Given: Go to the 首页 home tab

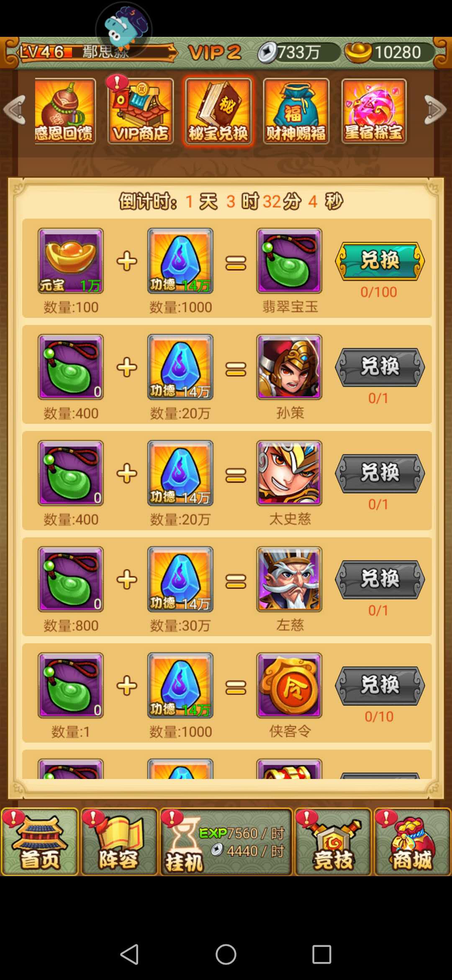Looking at the screenshot, I should click(x=40, y=842).
